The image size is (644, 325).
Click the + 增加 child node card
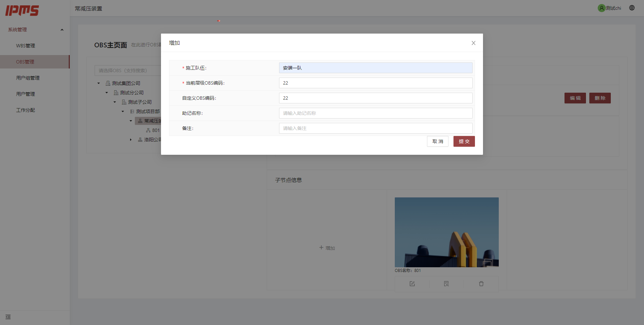click(x=327, y=248)
